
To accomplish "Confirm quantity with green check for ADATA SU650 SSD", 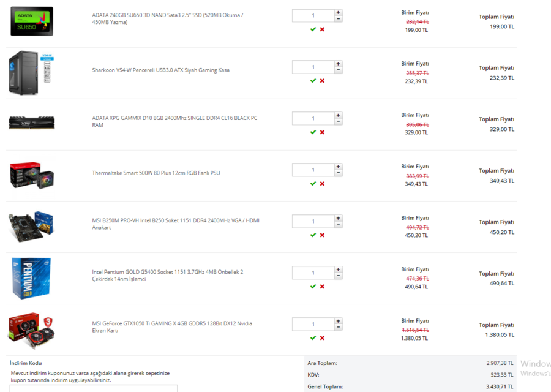I will coord(313,29).
